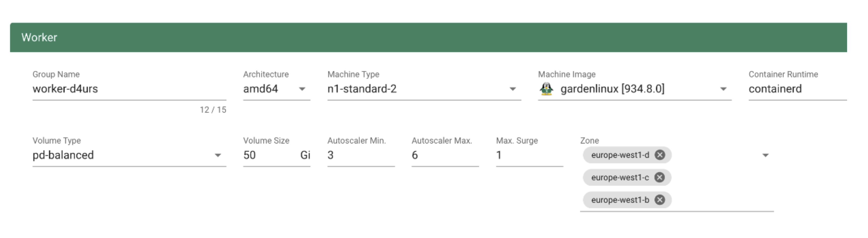Image resolution: width=868 pixels, height=238 pixels.
Task: Expand the Volume Type dropdown arrow
Action: [218, 155]
